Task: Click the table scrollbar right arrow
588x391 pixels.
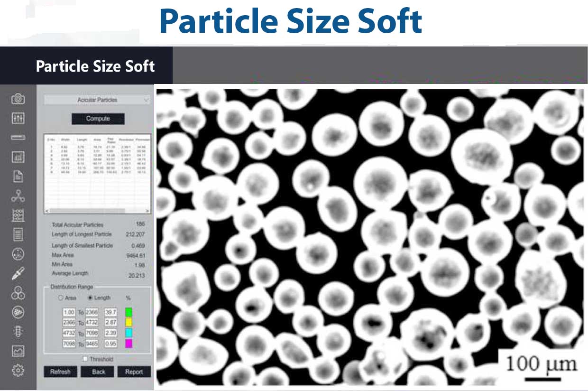Action: 147,211
